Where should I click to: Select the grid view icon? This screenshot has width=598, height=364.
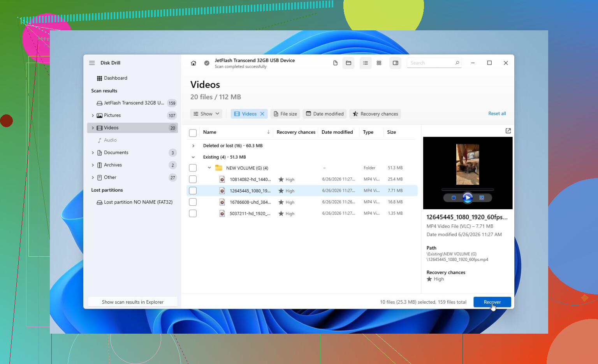click(379, 63)
